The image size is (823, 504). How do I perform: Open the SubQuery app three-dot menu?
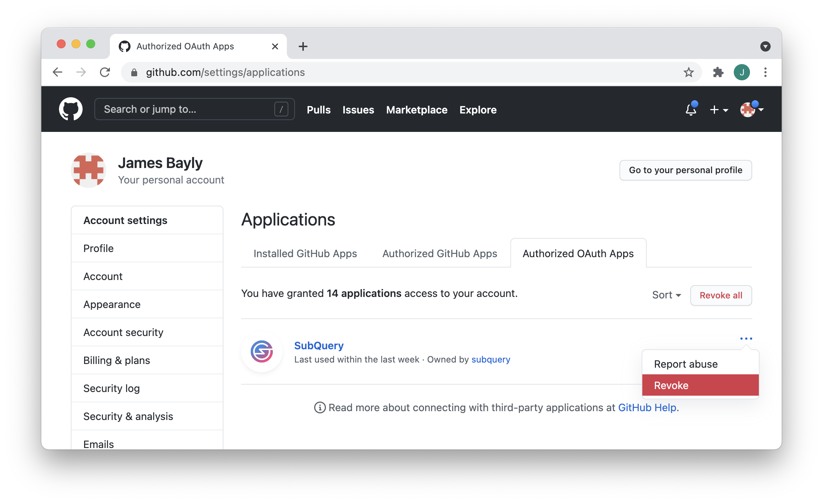click(x=746, y=338)
